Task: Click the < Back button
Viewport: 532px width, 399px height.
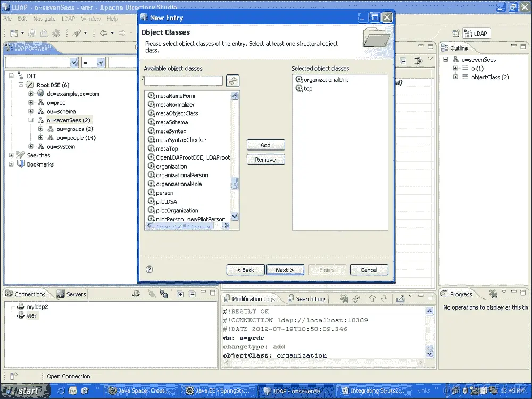Action: [246, 270]
